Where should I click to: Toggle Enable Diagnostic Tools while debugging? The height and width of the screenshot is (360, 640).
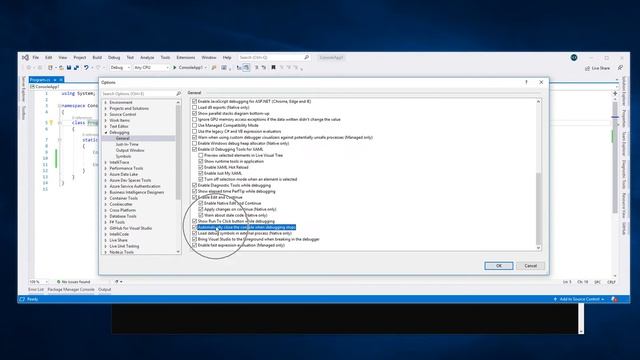coord(194,185)
